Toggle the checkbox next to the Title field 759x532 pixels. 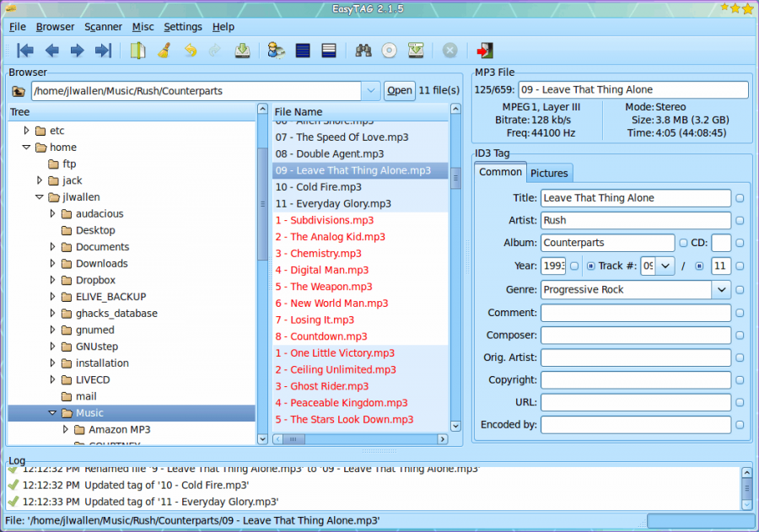coord(739,197)
